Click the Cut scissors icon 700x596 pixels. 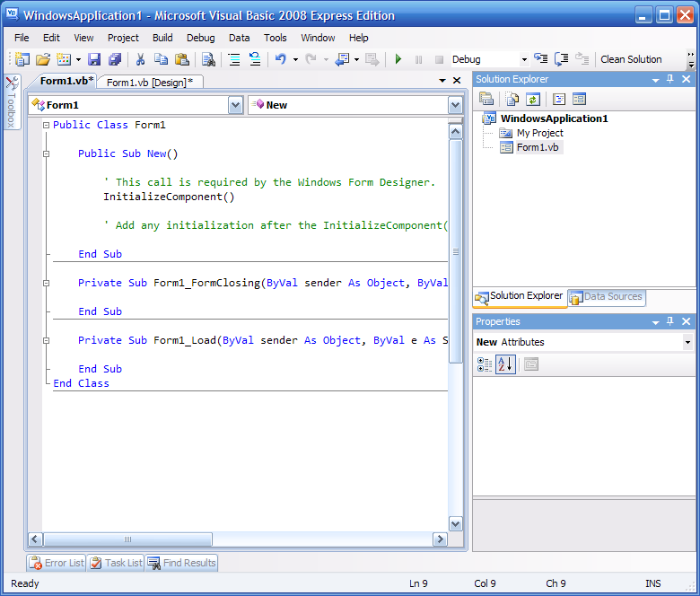coord(140,59)
